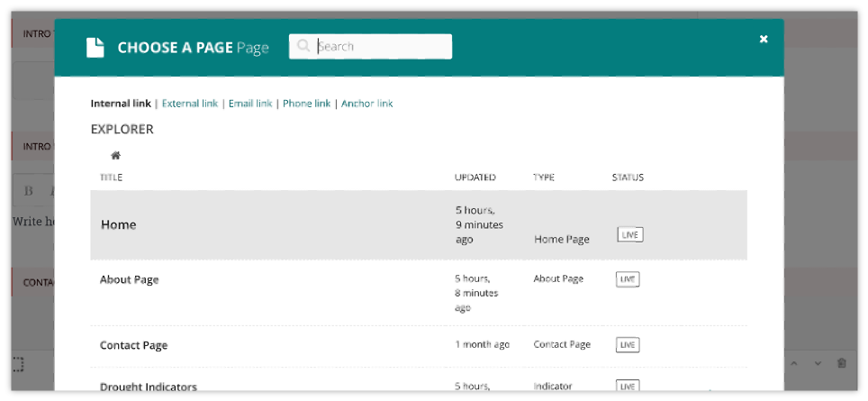Click the LIVE status badge for Home
The image size is (868, 401).
pyautogui.click(x=630, y=235)
